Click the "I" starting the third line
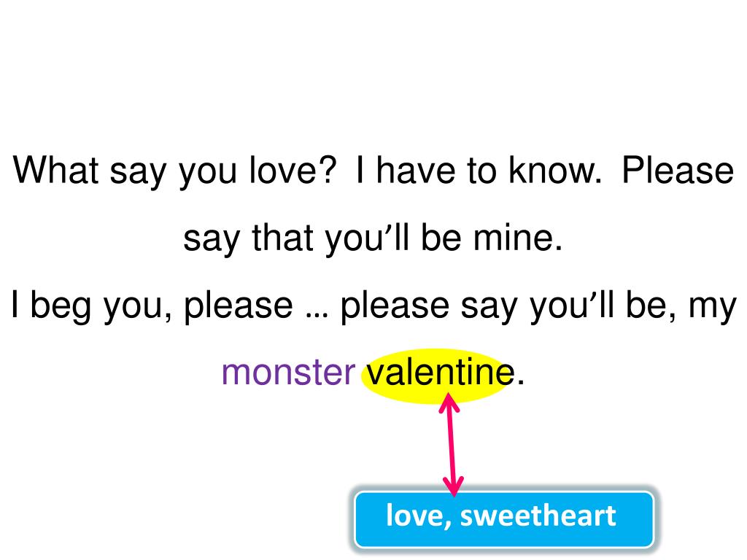 pos(15,304)
